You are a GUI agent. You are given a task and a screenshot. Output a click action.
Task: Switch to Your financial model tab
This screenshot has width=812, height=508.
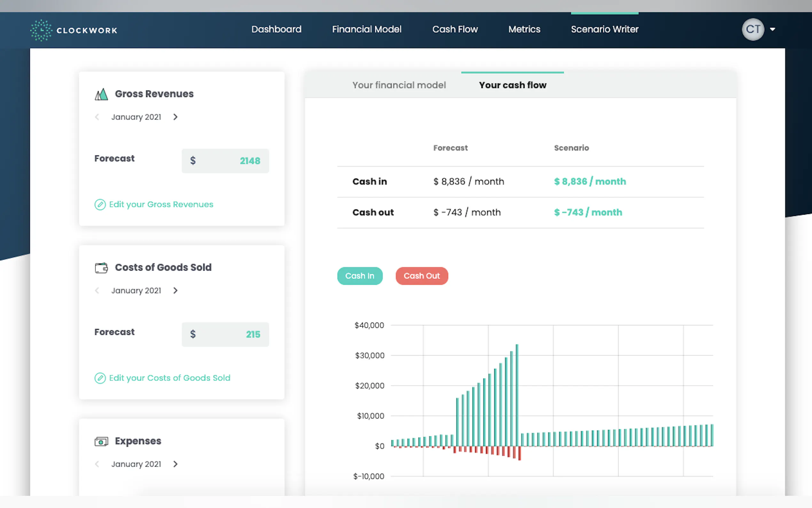coord(399,85)
